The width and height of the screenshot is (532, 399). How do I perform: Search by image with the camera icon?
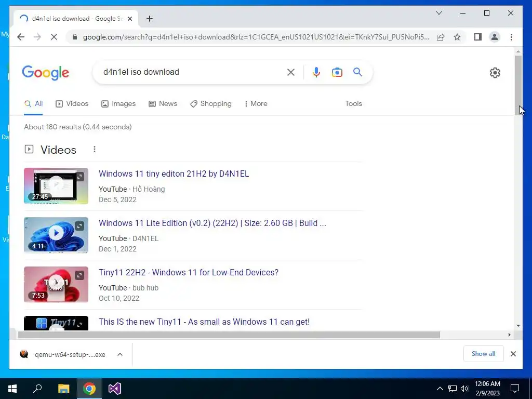(337, 72)
